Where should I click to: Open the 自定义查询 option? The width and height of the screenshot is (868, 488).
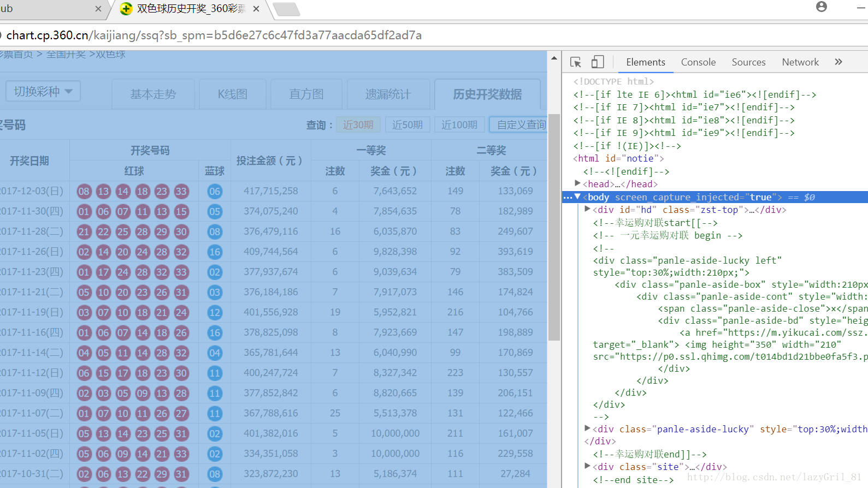coord(518,125)
